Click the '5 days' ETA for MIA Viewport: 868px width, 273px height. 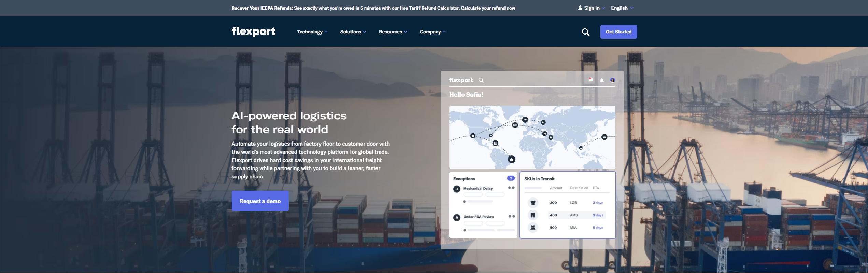[598, 228]
